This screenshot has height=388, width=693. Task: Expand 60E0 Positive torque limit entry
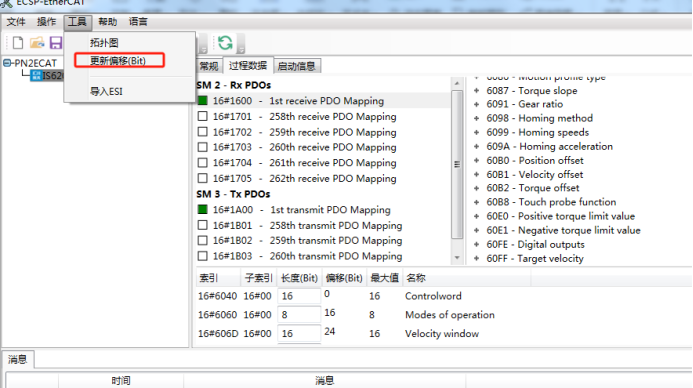(x=476, y=216)
